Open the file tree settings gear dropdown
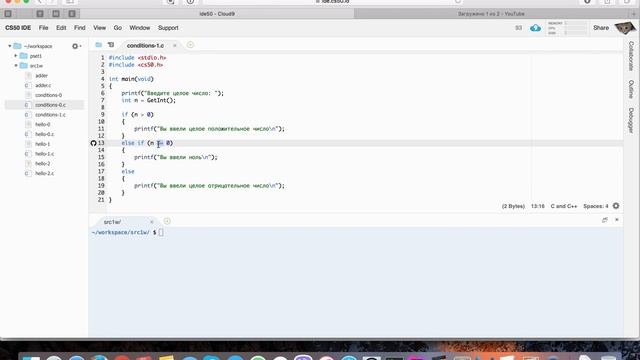The height and width of the screenshot is (360, 640). [76, 46]
